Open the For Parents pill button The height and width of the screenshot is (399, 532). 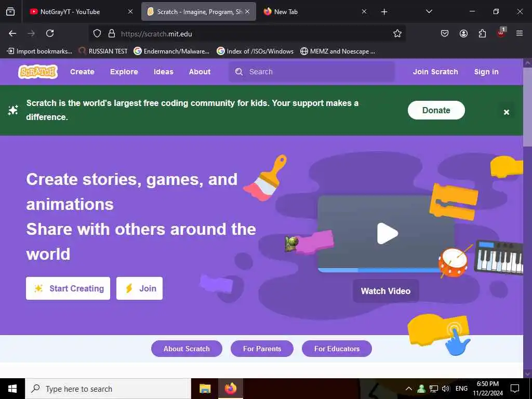[262, 349]
